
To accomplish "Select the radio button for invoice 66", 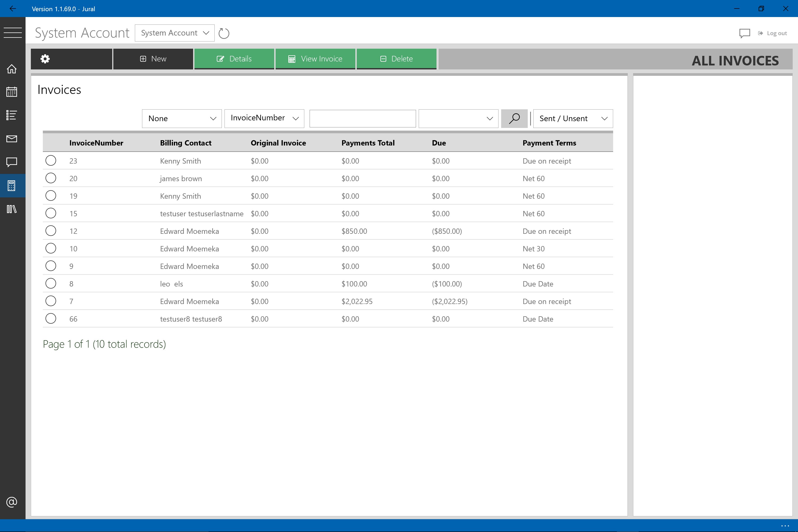I will tap(51, 319).
